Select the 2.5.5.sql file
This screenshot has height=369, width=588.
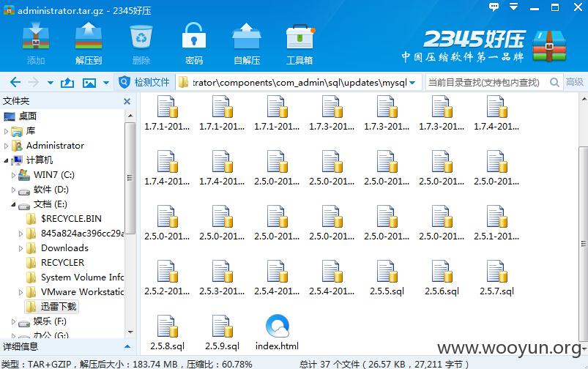point(387,277)
